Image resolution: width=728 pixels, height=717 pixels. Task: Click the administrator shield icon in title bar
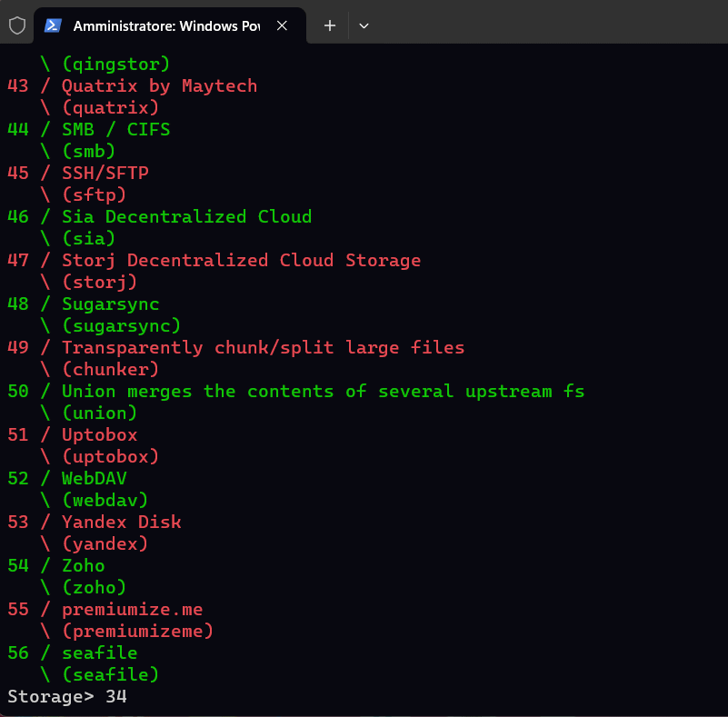click(x=17, y=25)
